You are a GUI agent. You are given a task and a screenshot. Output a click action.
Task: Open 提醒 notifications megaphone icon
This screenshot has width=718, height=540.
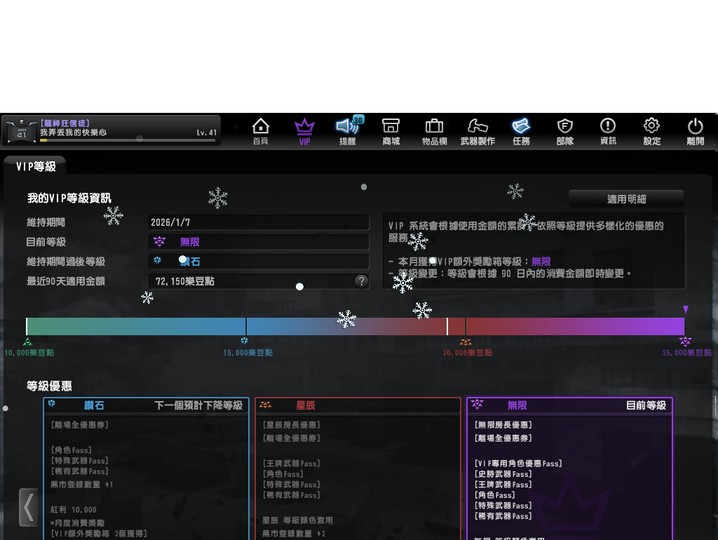point(348,130)
